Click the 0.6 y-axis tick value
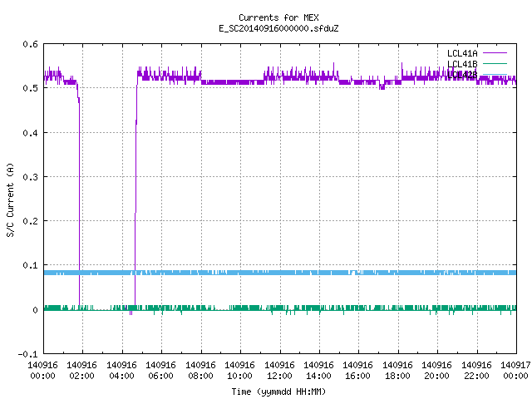532x399 pixels. coord(30,44)
